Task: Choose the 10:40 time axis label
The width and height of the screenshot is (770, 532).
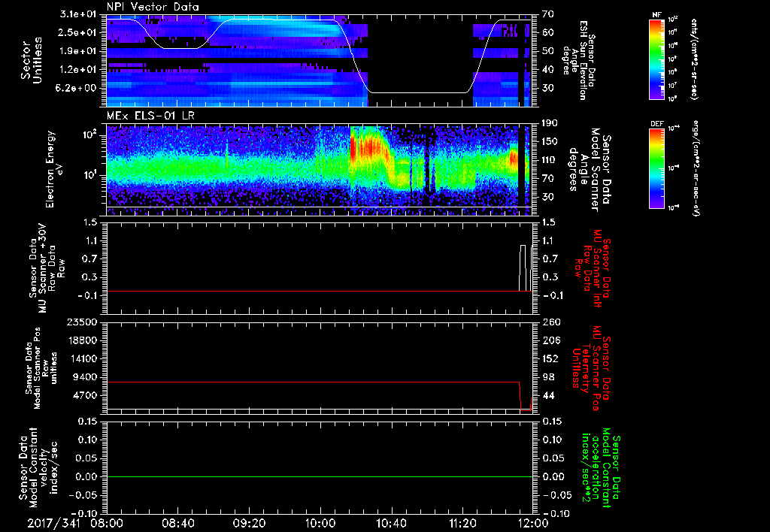Action: point(391,522)
